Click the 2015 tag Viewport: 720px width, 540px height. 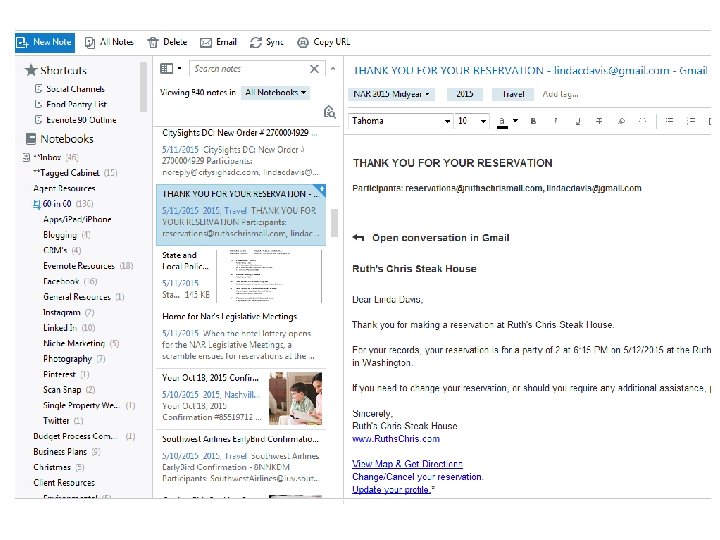tap(465, 94)
